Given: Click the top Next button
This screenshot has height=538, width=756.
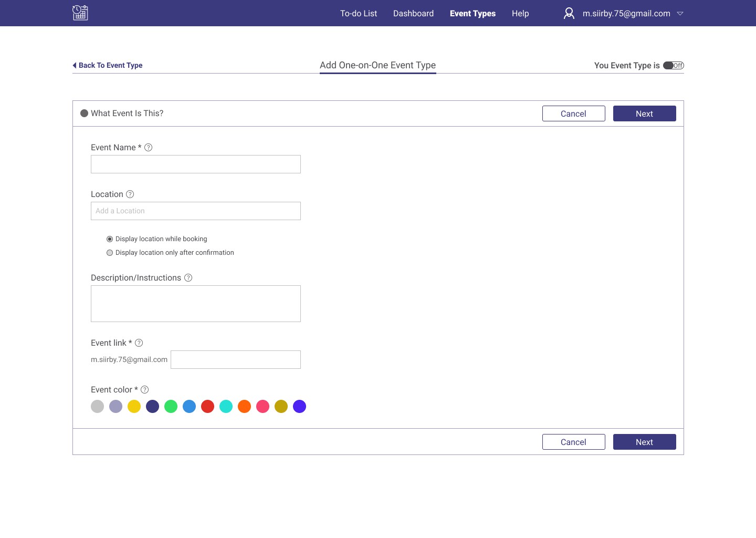Looking at the screenshot, I should (x=645, y=113).
